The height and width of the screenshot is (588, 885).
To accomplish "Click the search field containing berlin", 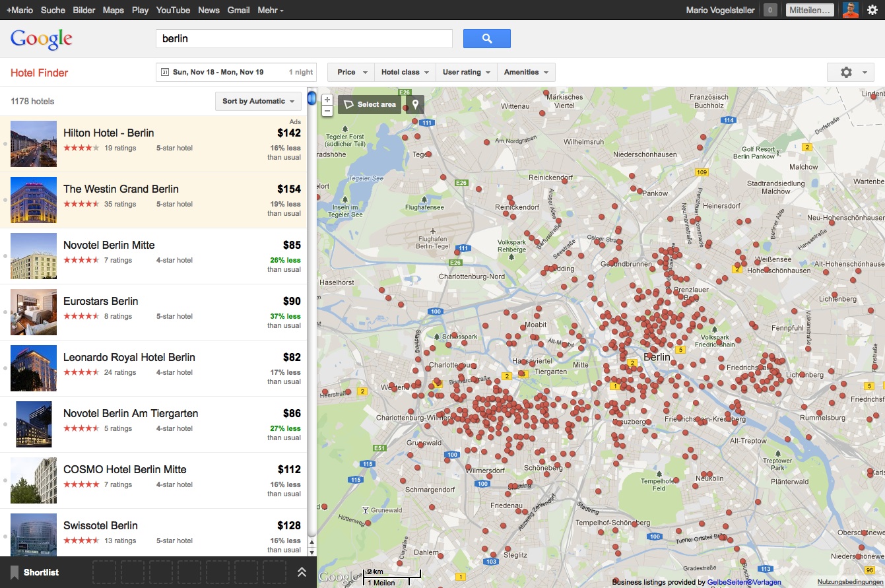I will click(304, 38).
